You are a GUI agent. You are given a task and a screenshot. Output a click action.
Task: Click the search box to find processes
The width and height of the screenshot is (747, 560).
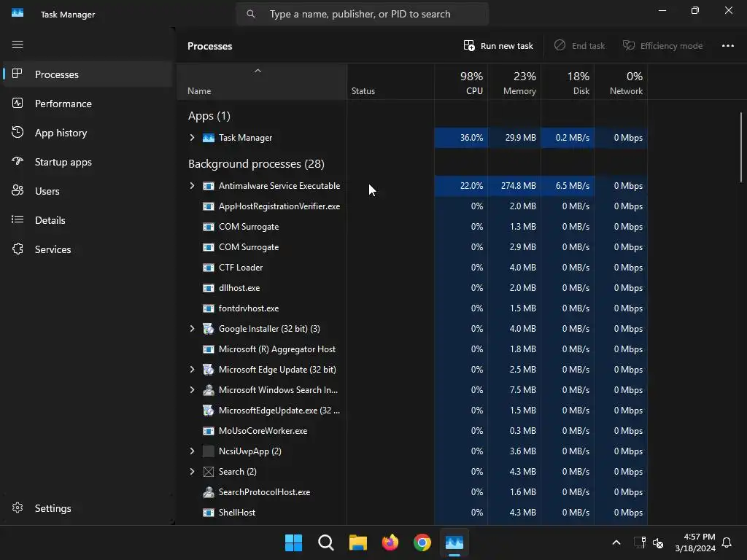362,15
